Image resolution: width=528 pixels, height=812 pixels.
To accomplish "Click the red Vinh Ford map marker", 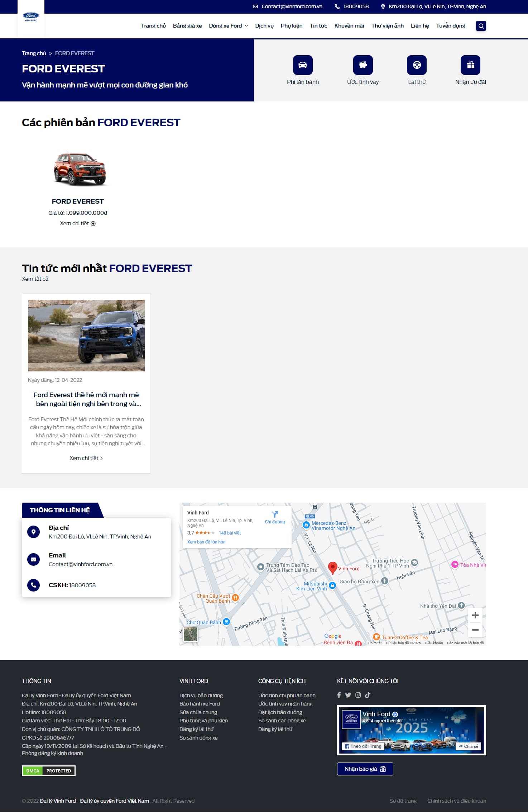I will (x=332, y=568).
